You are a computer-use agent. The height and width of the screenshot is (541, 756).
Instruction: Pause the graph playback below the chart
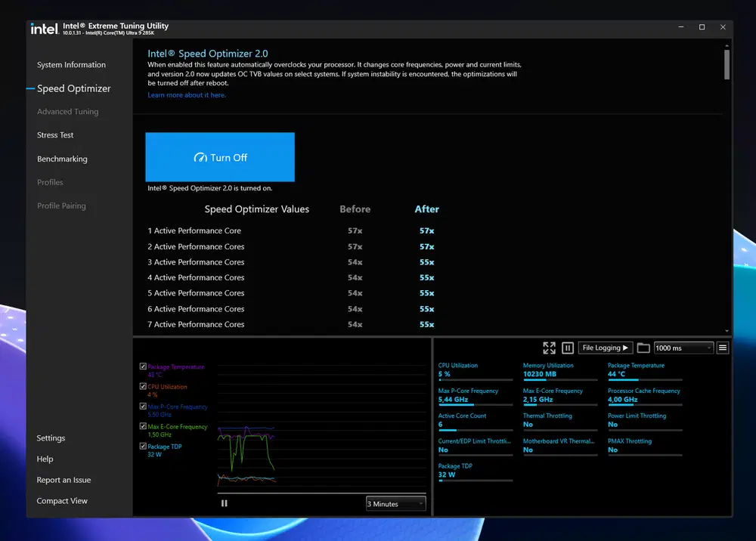coord(225,503)
